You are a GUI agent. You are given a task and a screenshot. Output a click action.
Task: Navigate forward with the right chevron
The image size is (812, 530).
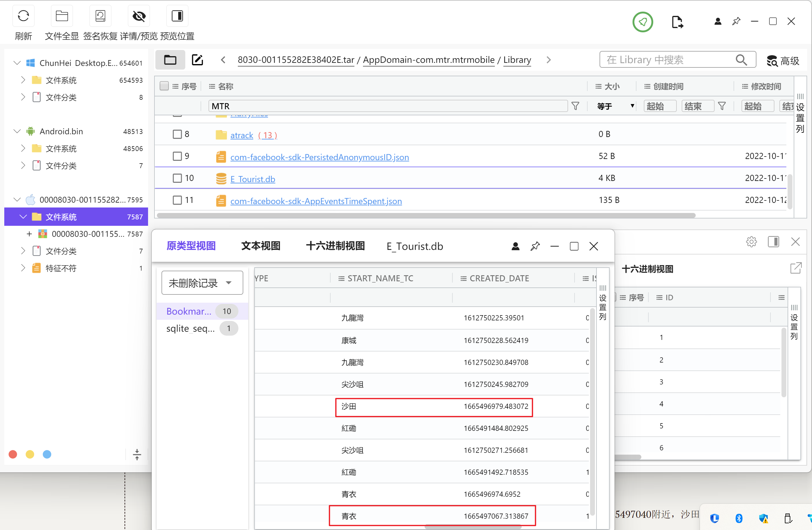pyautogui.click(x=549, y=60)
